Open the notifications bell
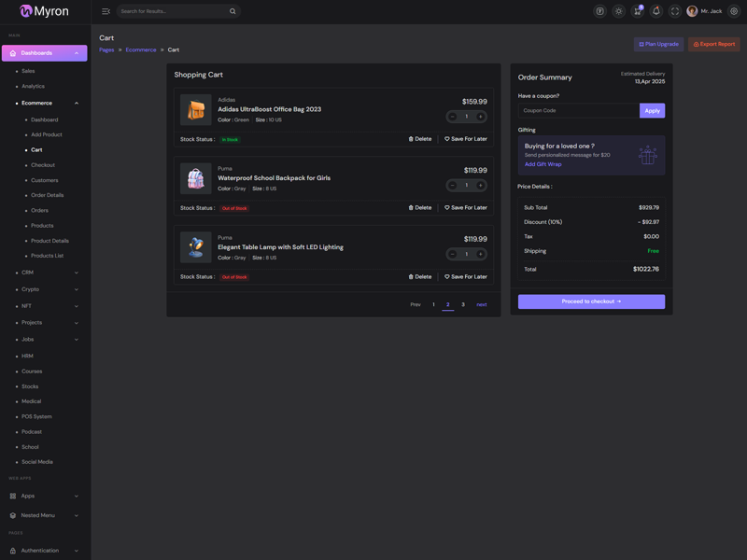Image resolution: width=747 pixels, height=560 pixels. (655, 11)
